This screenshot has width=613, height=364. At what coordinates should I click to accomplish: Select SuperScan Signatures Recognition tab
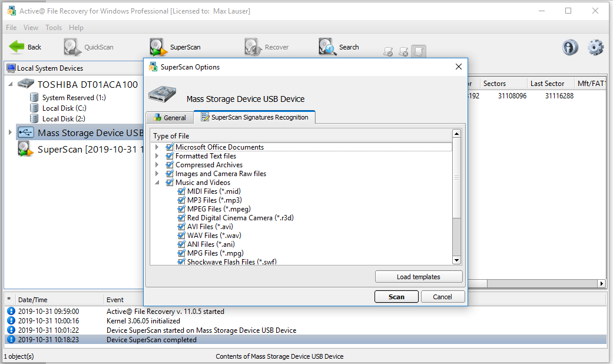254,117
